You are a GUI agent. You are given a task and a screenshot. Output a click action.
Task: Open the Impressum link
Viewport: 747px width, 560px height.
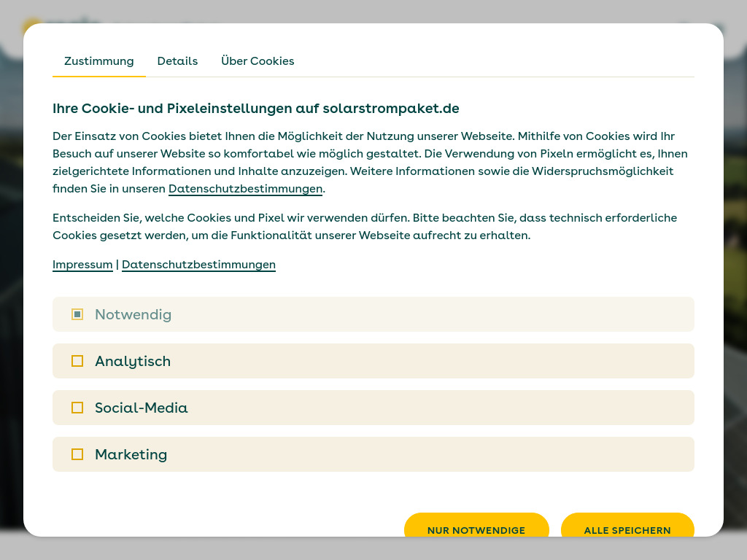pos(82,265)
